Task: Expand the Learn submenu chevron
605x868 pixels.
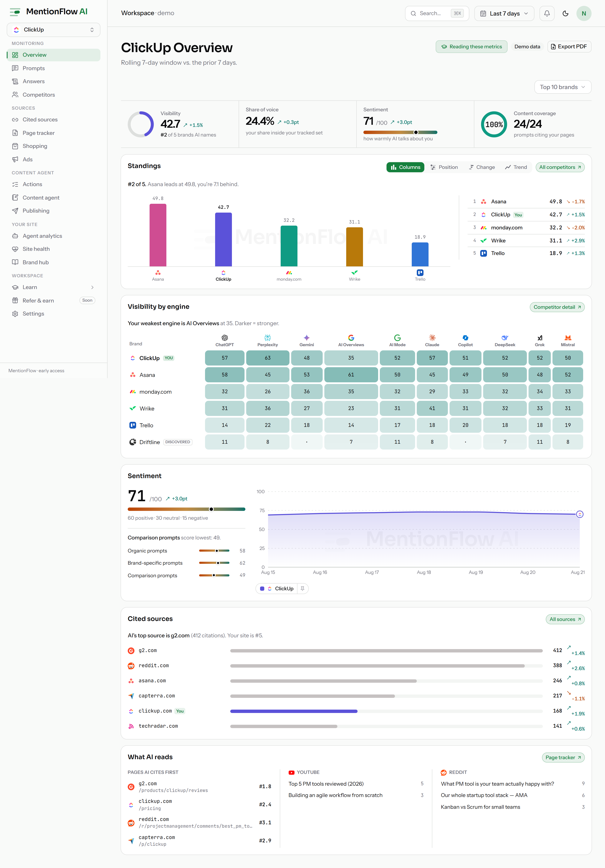Action: click(x=92, y=287)
